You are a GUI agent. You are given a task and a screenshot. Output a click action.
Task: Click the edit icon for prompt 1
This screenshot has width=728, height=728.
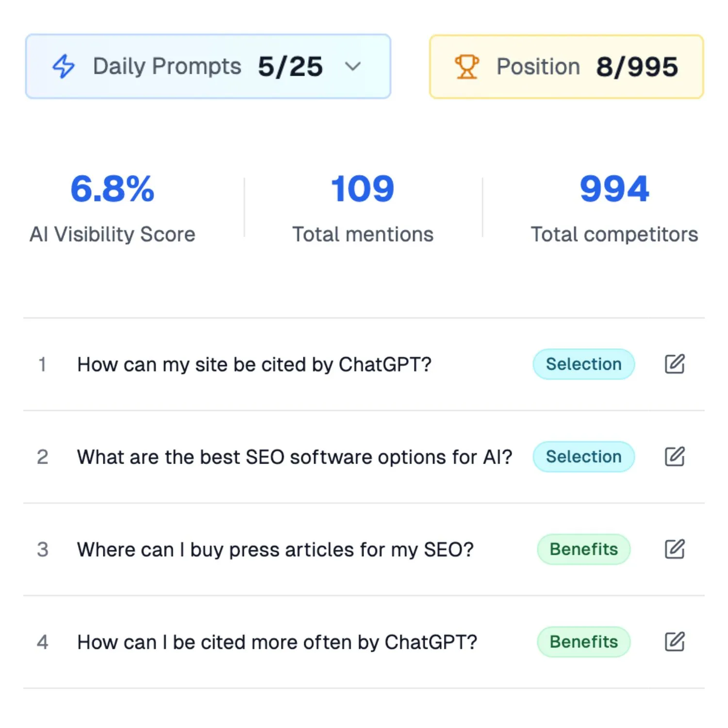674,364
